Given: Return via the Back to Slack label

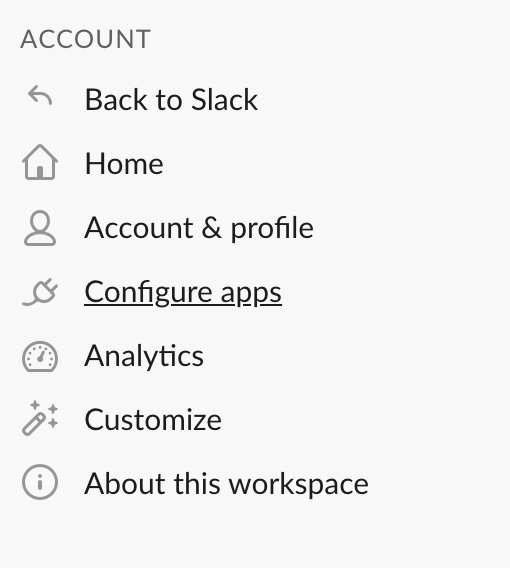Looking at the screenshot, I should [x=171, y=100].
